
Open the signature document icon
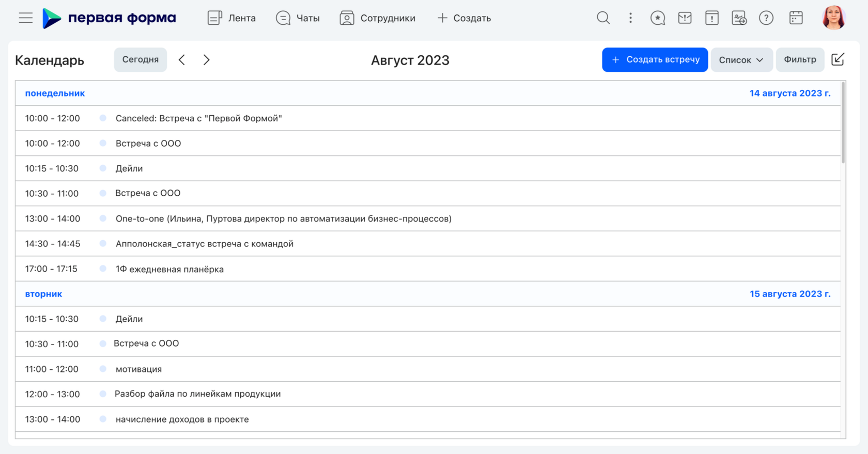(739, 18)
